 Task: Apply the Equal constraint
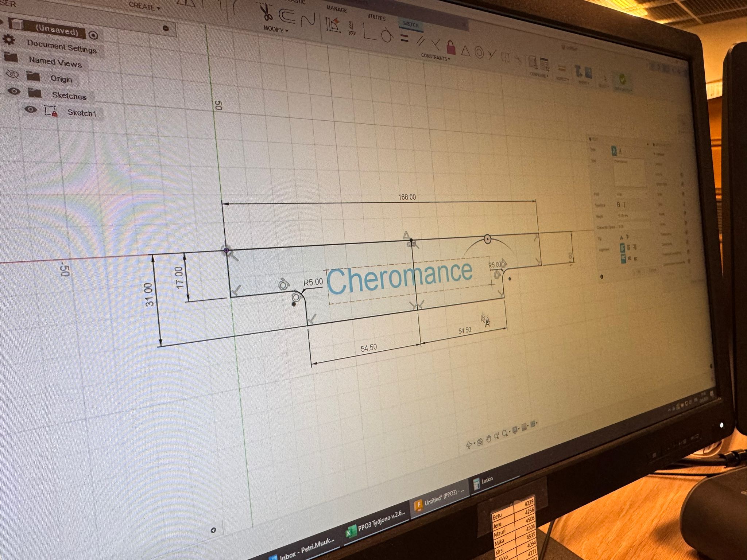(405, 38)
